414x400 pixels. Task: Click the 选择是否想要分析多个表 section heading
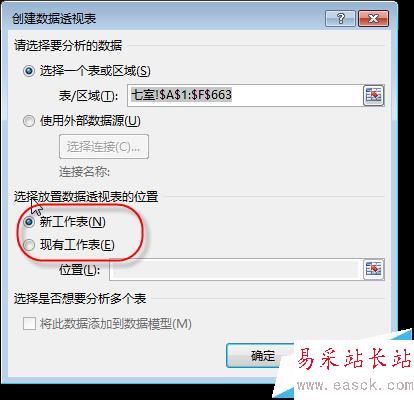[80, 298]
